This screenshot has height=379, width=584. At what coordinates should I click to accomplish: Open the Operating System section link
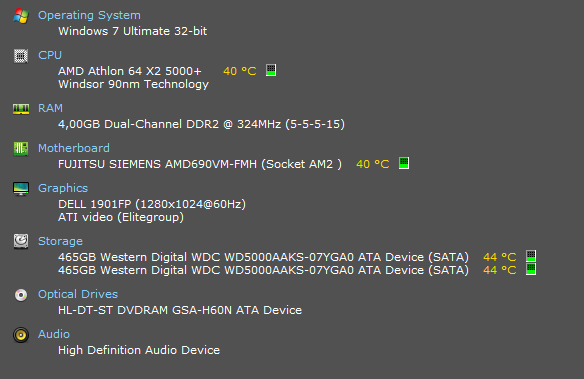click(x=89, y=15)
